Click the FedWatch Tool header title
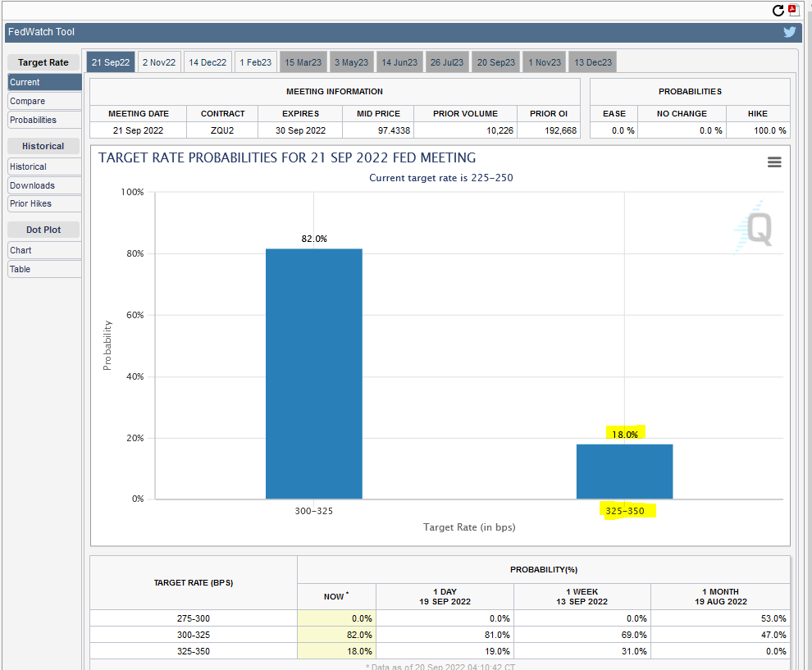 pyautogui.click(x=42, y=32)
